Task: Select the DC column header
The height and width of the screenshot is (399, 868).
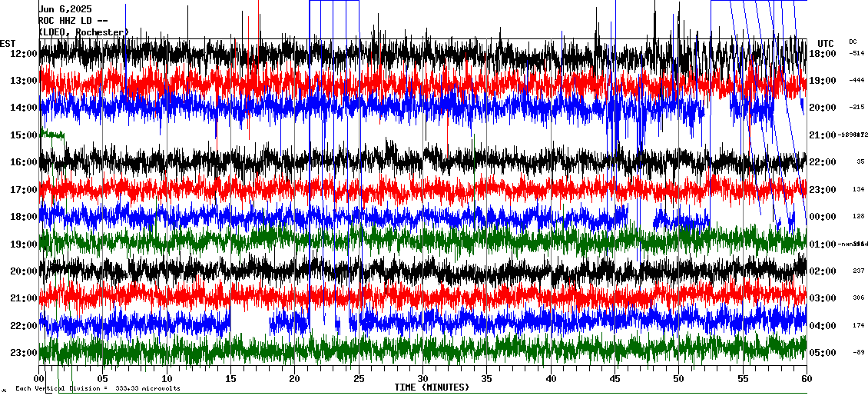Action: [x=853, y=42]
